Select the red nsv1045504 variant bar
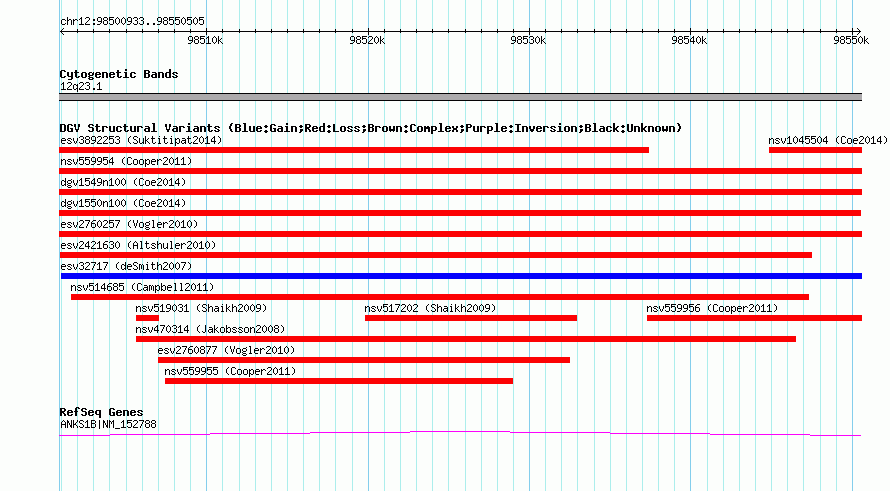 point(815,150)
